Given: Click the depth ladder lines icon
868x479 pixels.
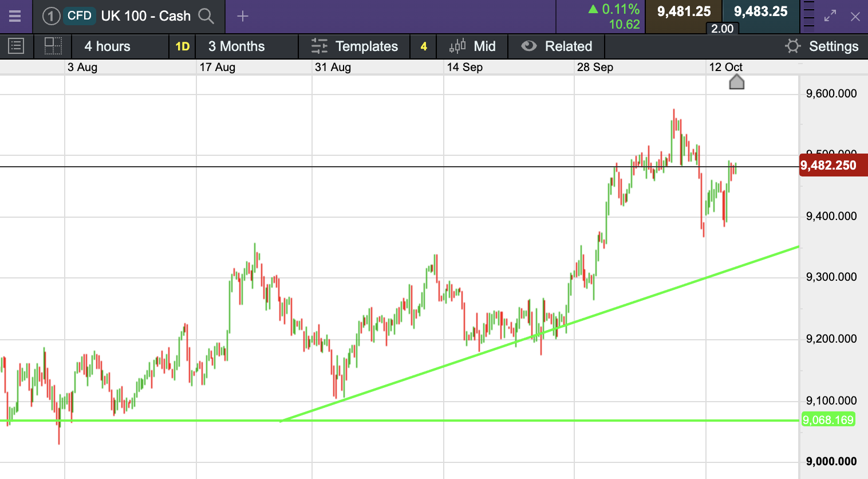Looking at the screenshot, I should [809, 16].
